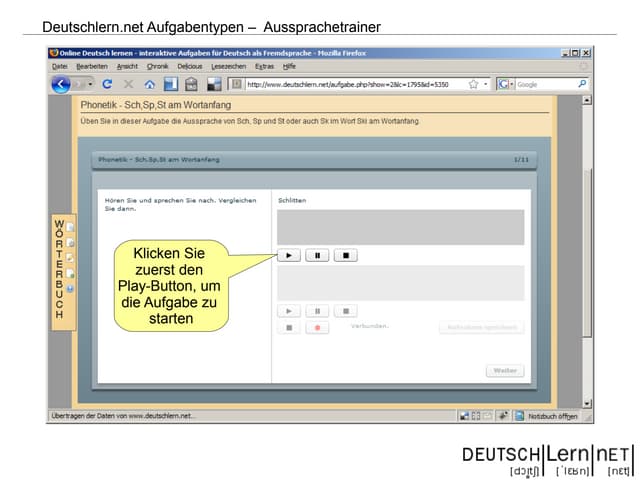Screen dimensions: 640x480
Task: Open the Chronik menu
Action: point(158,66)
